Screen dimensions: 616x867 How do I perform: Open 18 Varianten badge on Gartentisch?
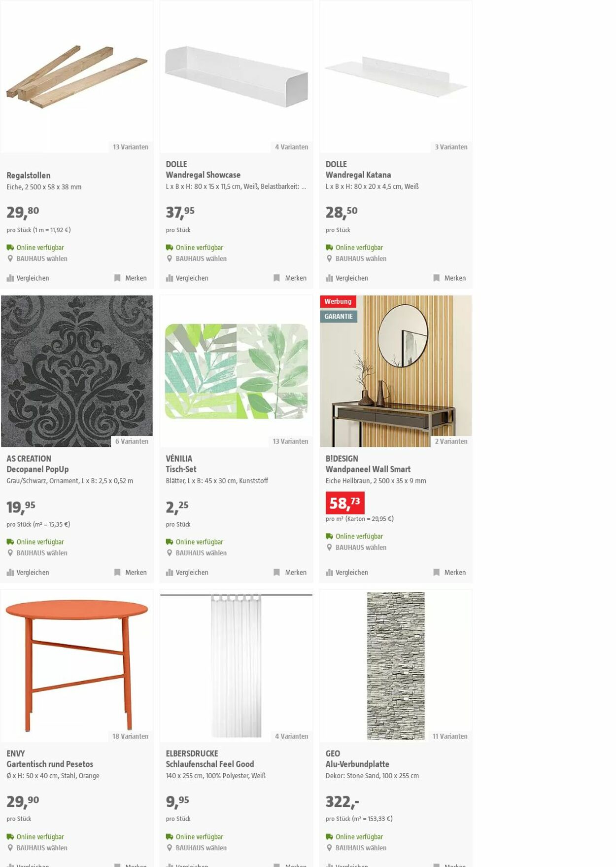click(130, 736)
